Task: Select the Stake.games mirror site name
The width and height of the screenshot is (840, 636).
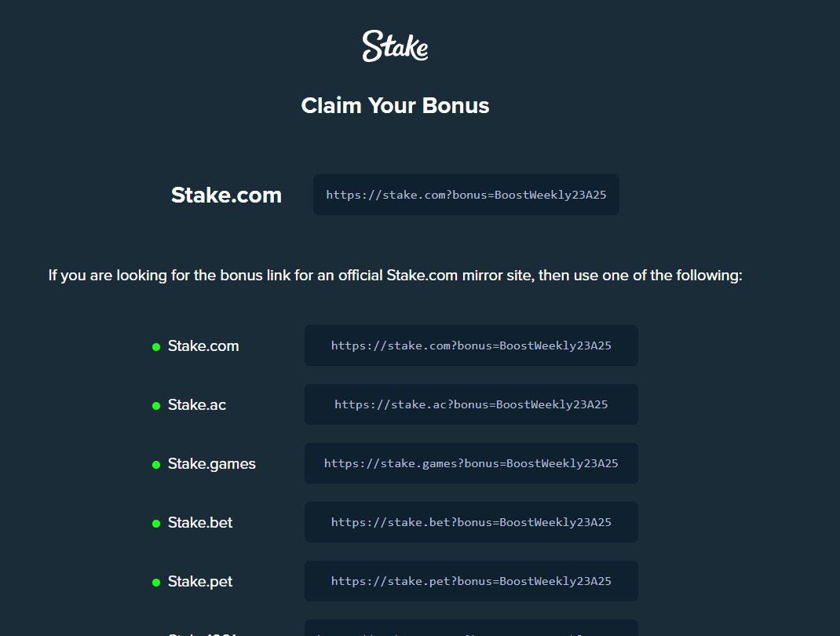Action: pos(212,464)
